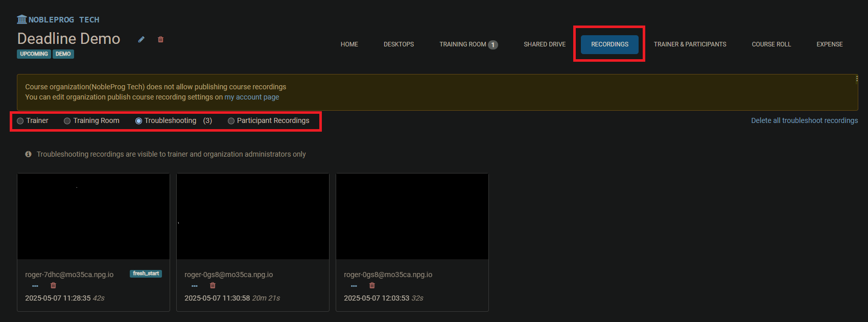Click the Deadline Demo course heading
Viewport: 868px width, 322px height.
tap(69, 39)
